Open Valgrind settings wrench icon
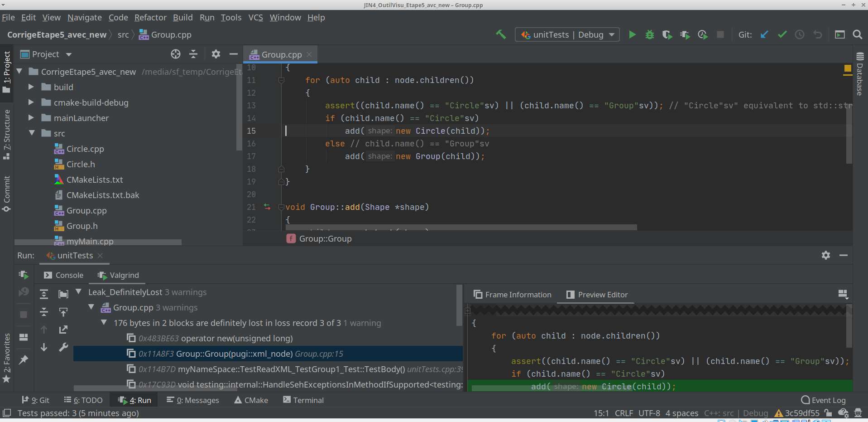 [x=63, y=347]
